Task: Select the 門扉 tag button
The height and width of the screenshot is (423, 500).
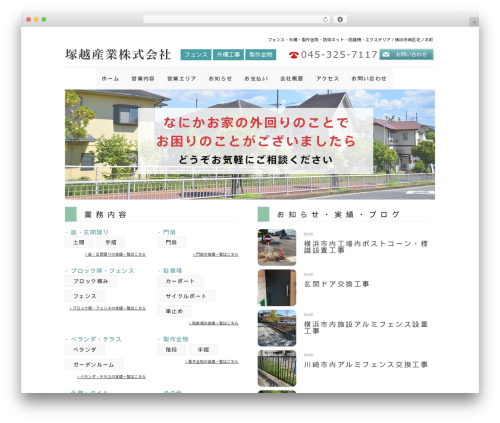Action: pos(171,242)
